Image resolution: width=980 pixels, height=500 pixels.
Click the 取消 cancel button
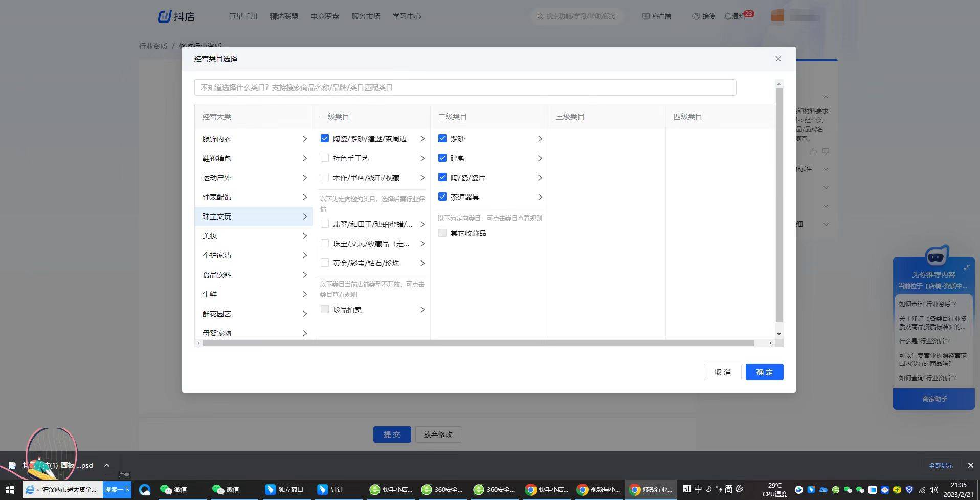pyautogui.click(x=722, y=372)
